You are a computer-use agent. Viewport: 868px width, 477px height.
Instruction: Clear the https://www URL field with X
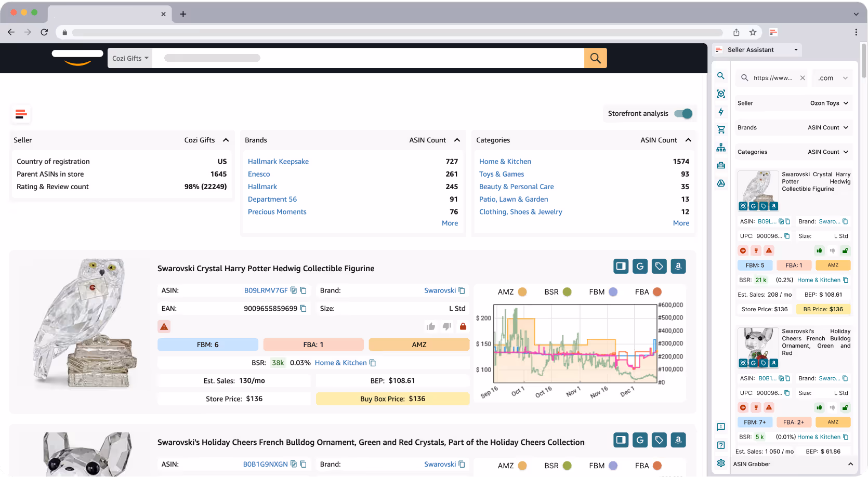(803, 78)
